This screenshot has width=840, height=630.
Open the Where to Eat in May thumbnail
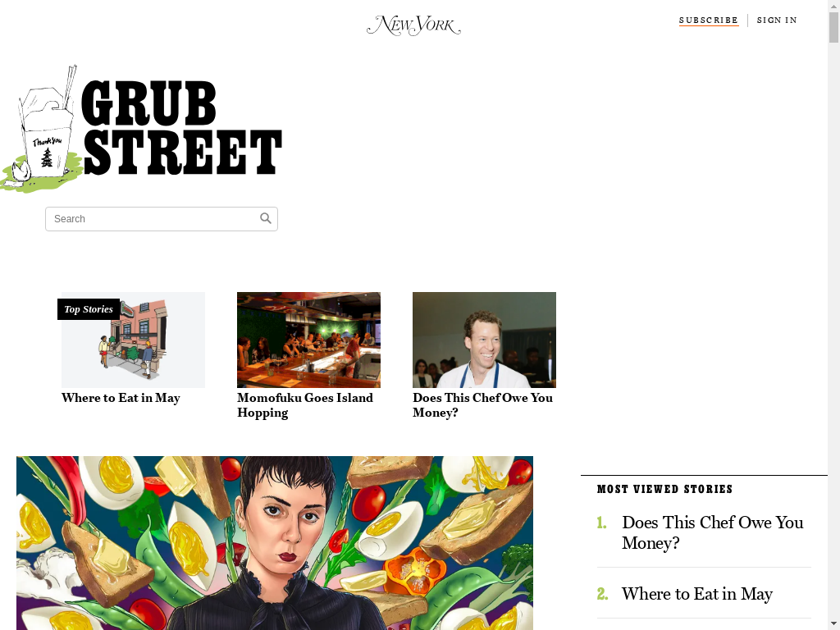coord(134,340)
